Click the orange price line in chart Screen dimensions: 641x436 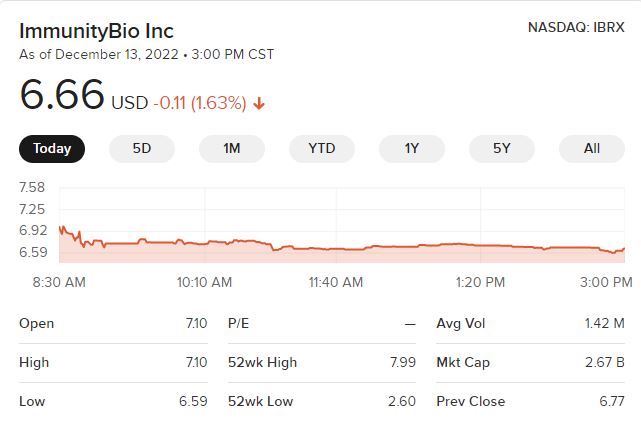400,246
